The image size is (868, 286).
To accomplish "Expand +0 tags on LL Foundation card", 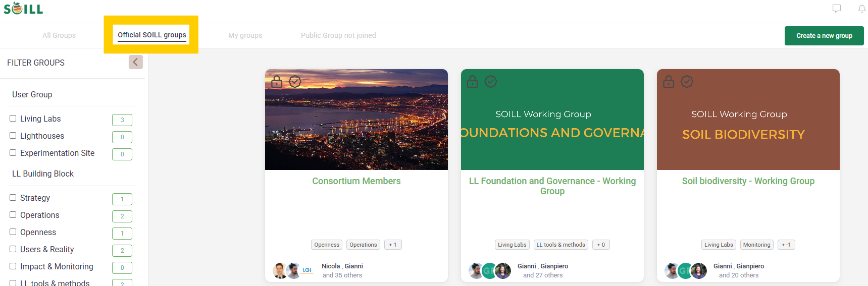I will (601, 245).
